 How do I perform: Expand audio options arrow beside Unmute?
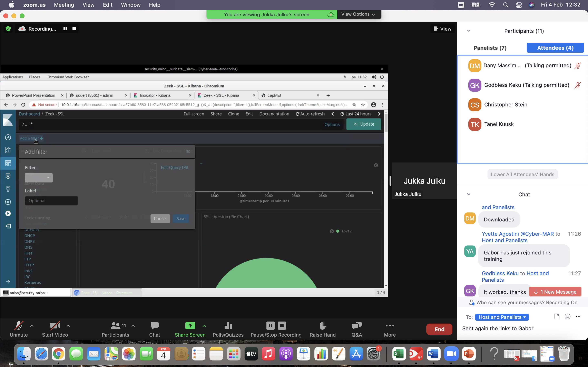[x=32, y=326]
